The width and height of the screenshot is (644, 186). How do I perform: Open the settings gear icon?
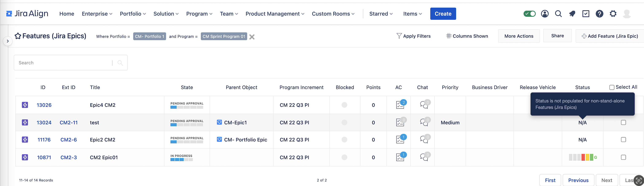point(613,14)
